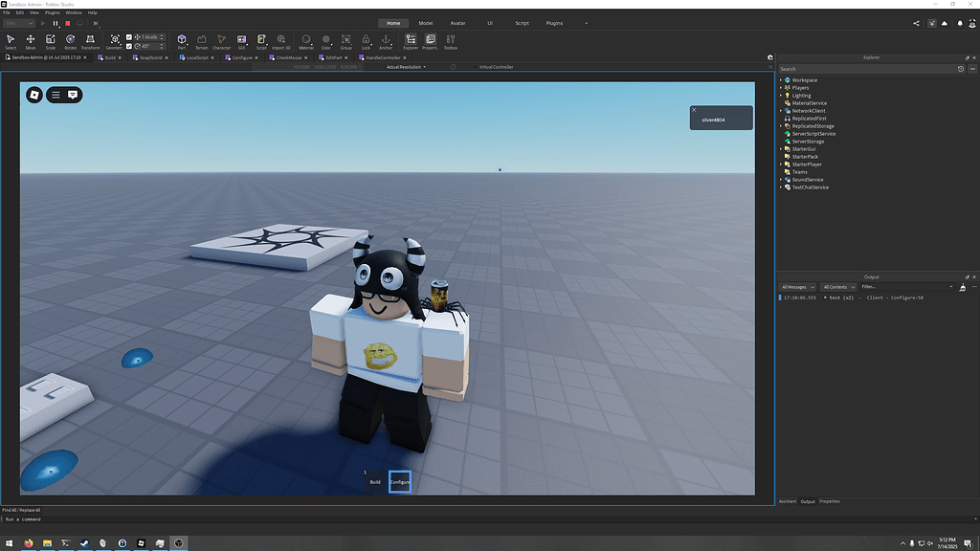The width and height of the screenshot is (980, 551).
Task: Toggle snap to grid studs checkbox
Action: 128,37
